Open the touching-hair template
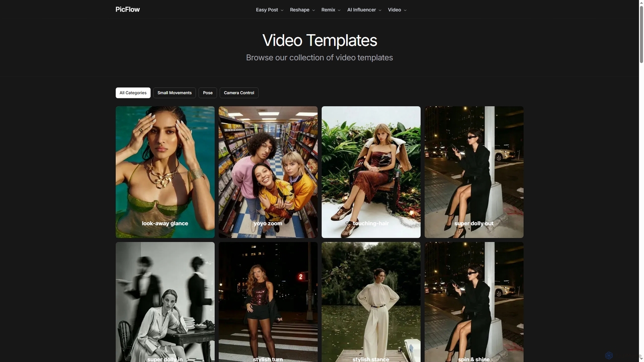The image size is (644, 362). click(x=371, y=172)
